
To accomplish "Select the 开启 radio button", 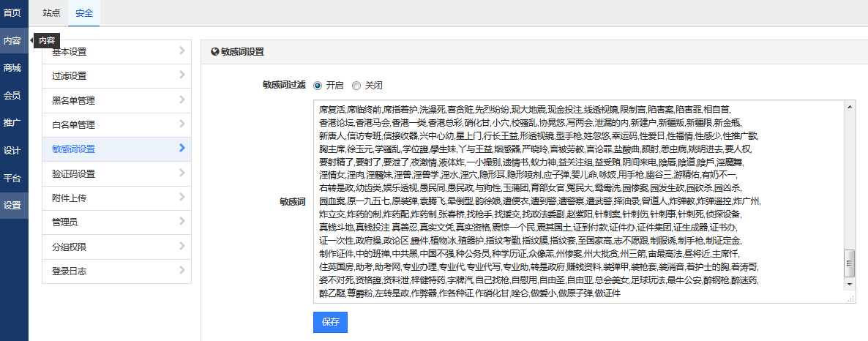I will pos(318,85).
